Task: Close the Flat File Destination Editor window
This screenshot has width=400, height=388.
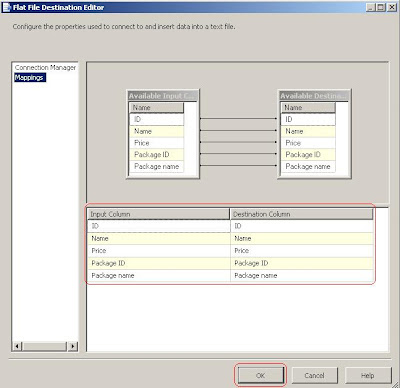Action: (392, 7)
